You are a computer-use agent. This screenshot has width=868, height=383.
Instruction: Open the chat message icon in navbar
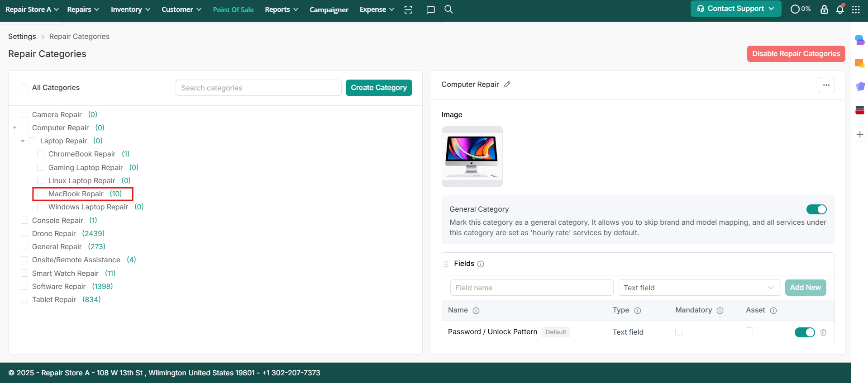pos(430,9)
